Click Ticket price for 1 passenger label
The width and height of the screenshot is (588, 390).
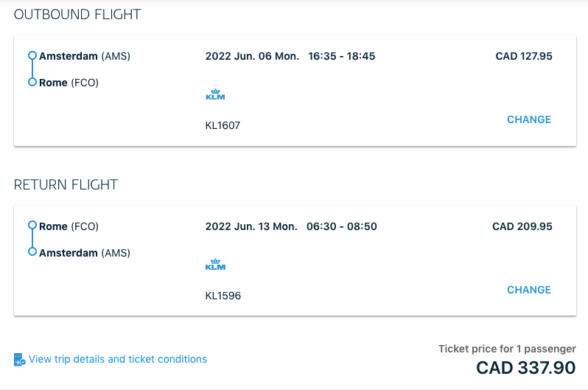pyautogui.click(x=507, y=349)
